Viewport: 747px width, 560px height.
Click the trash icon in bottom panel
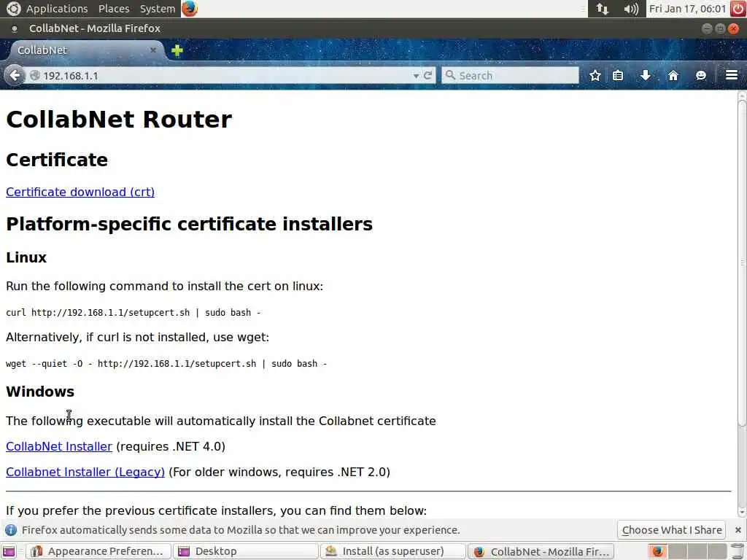(x=737, y=551)
